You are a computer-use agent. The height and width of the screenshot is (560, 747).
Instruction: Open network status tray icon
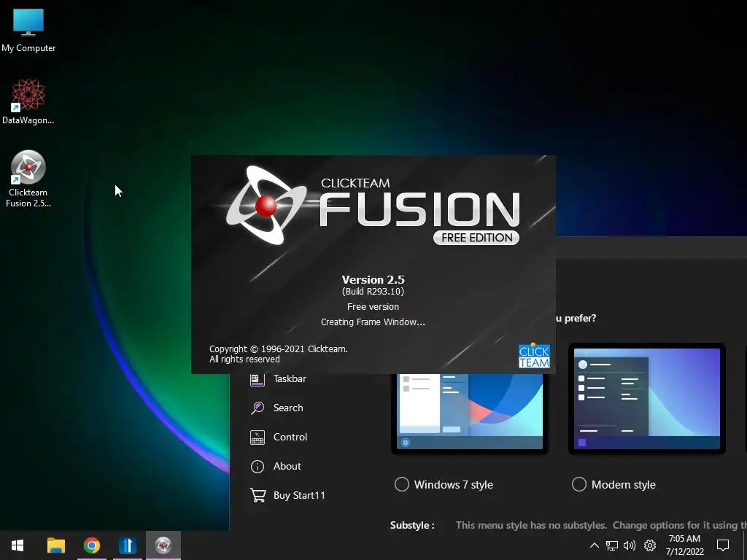click(612, 545)
